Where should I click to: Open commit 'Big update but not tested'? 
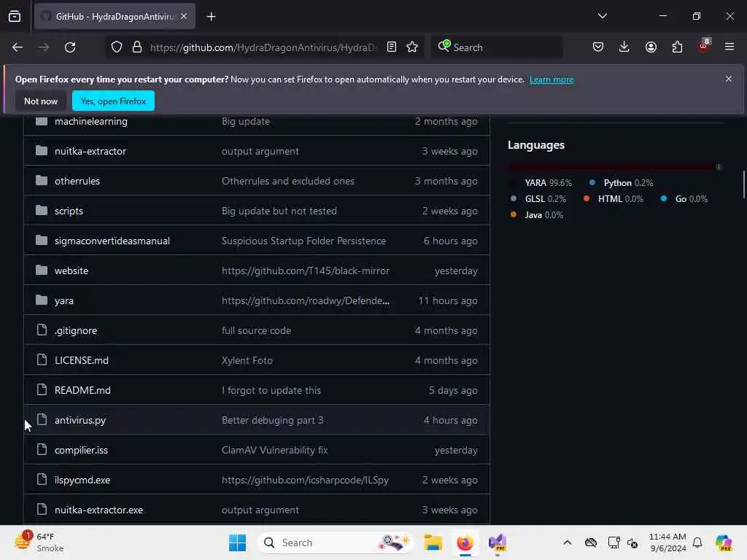(x=279, y=211)
